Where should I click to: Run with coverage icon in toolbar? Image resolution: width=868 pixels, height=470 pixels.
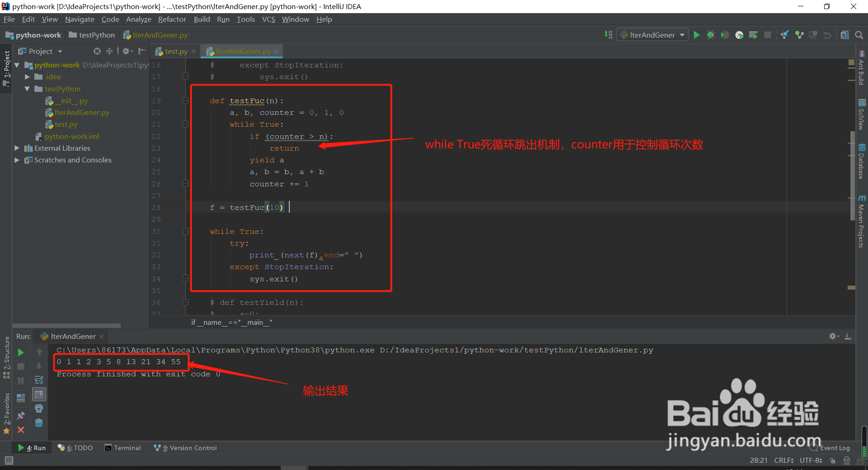(725, 35)
